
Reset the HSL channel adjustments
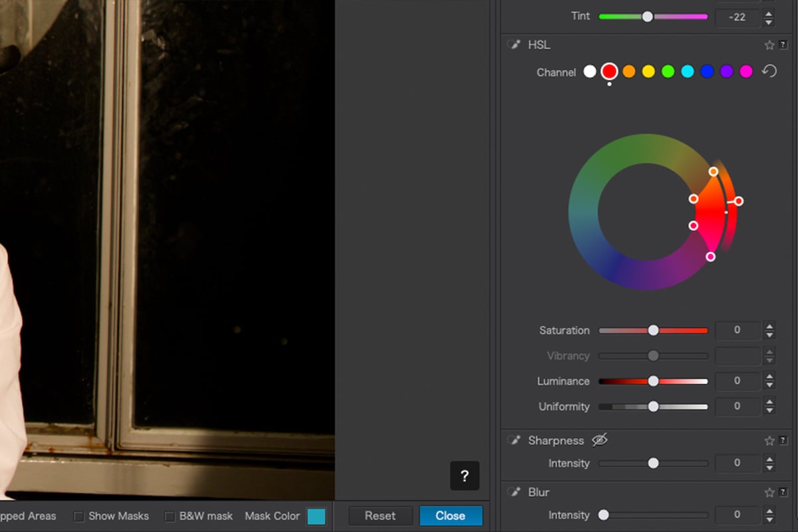pos(769,70)
